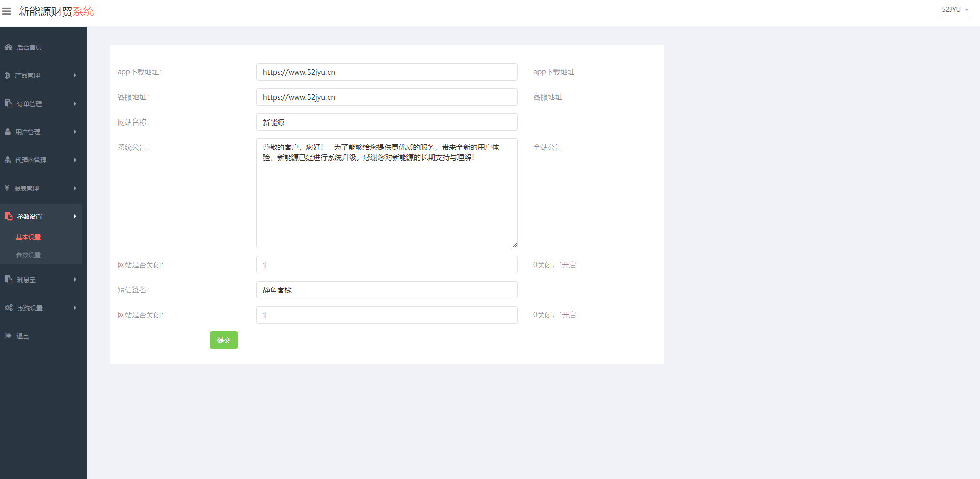Image resolution: width=980 pixels, height=479 pixels.
Task: Click the gears icon beside 系统设置
Action: (x=9, y=308)
